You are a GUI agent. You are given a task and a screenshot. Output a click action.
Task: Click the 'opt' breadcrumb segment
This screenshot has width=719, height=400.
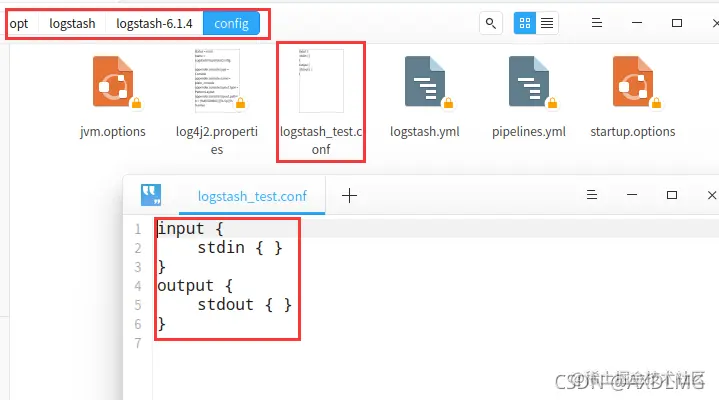tap(19, 23)
